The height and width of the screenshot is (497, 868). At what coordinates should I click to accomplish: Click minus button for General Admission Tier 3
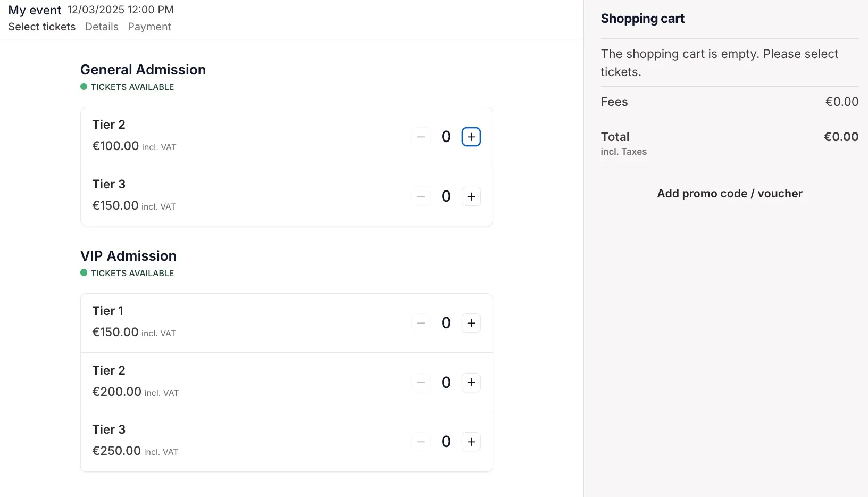(421, 196)
